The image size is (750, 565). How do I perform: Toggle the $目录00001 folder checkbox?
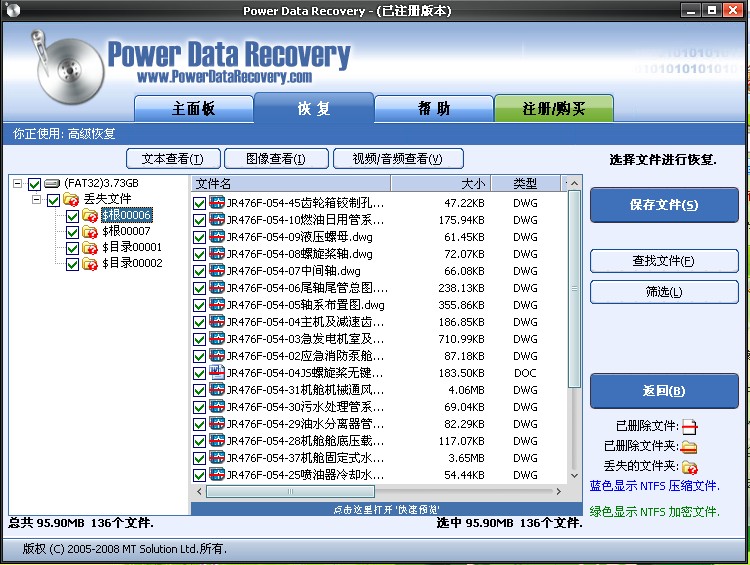72,248
